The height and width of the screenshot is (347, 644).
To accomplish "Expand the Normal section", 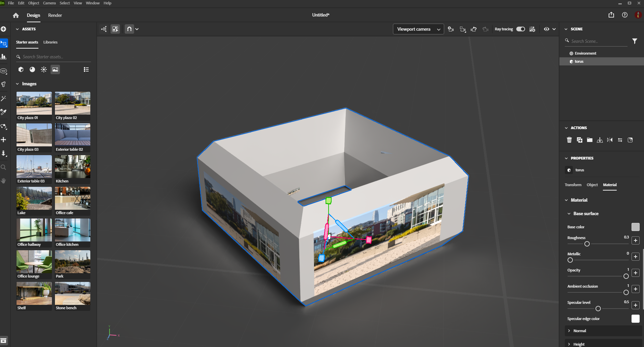I will 569,331.
